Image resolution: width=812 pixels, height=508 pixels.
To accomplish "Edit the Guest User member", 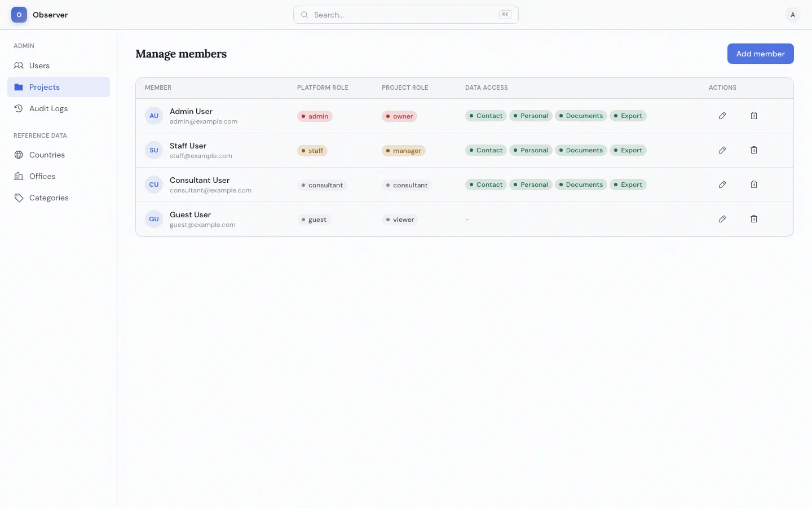I will tap(722, 219).
